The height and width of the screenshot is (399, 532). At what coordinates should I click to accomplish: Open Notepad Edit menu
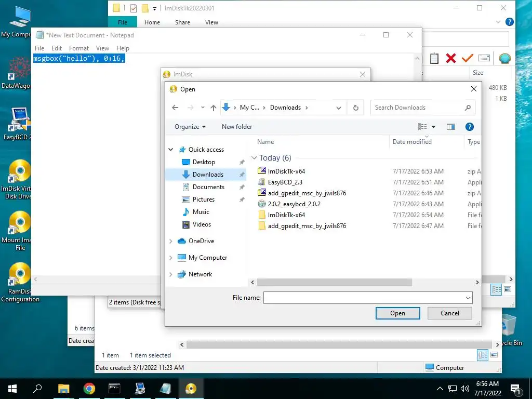pos(56,48)
